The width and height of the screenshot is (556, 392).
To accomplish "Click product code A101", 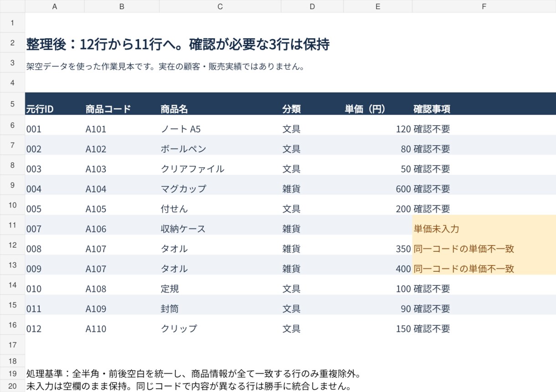I will click(x=122, y=125).
